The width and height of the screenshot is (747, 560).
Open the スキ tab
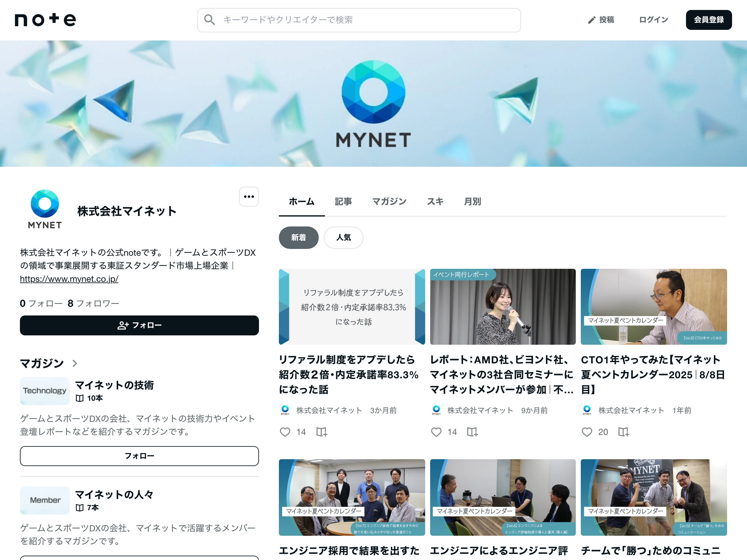[x=435, y=202]
